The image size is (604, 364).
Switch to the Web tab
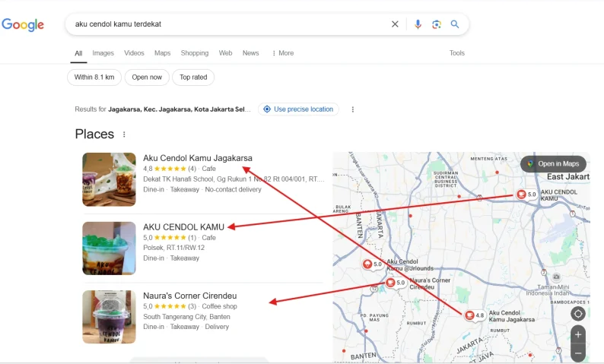point(225,53)
